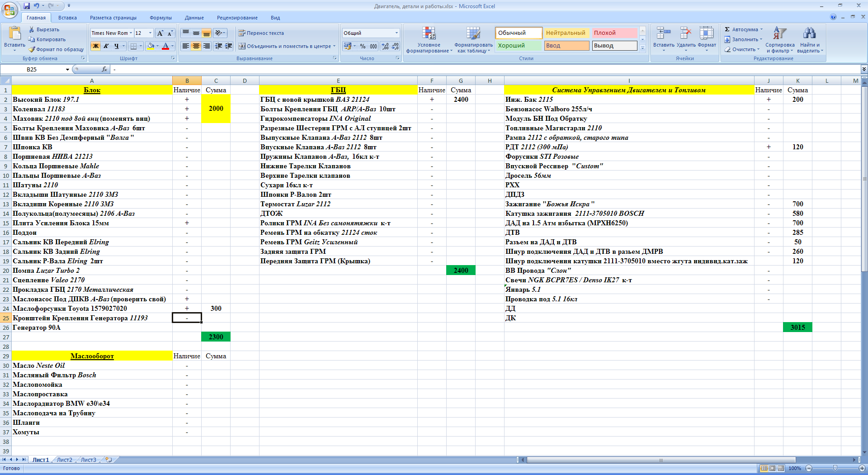Click the Paste (Вставить) clipboard icon

[x=14, y=34]
